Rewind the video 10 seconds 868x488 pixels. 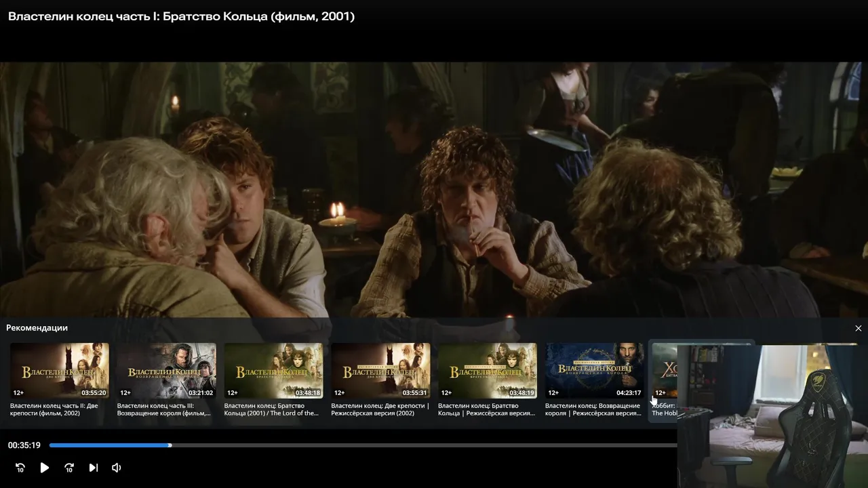click(x=20, y=468)
